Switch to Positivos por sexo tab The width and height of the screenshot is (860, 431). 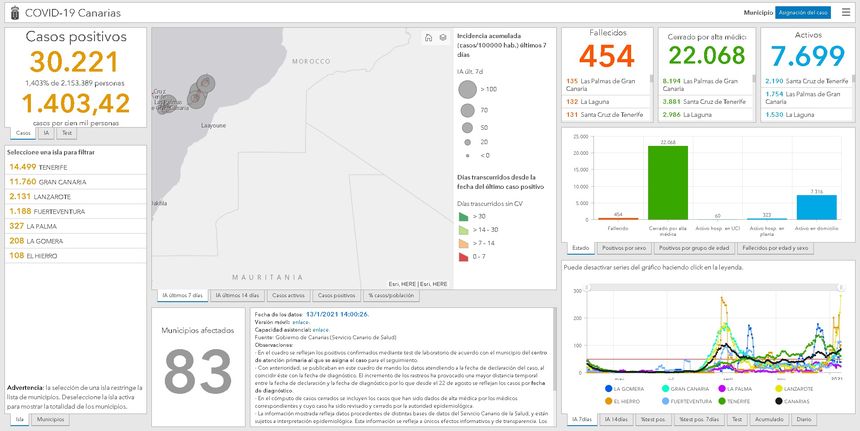(625, 248)
